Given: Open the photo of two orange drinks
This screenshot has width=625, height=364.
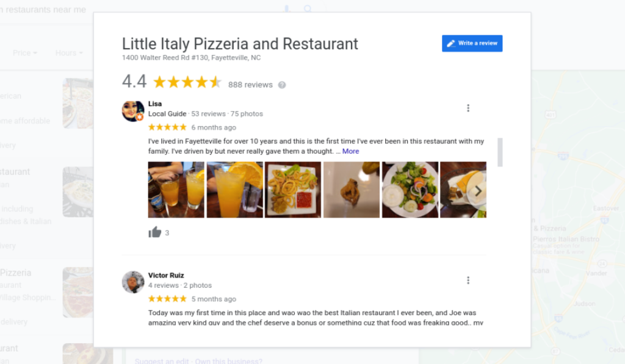Looking at the screenshot, I should pos(176,190).
